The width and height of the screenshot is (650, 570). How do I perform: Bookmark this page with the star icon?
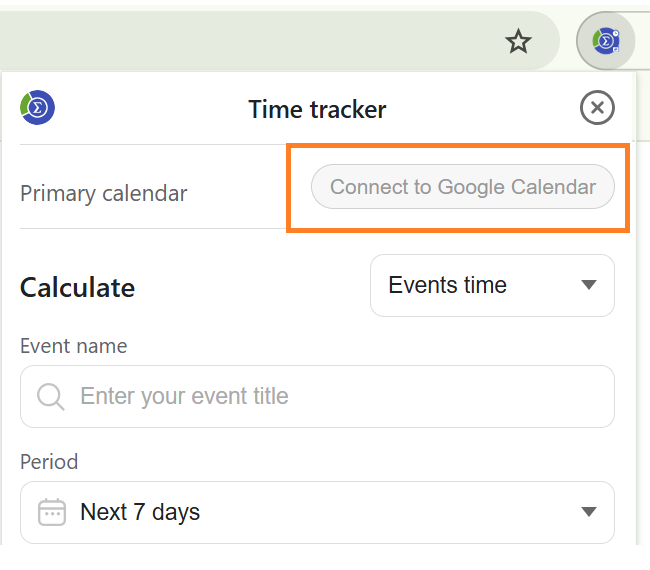click(x=518, y=41)
